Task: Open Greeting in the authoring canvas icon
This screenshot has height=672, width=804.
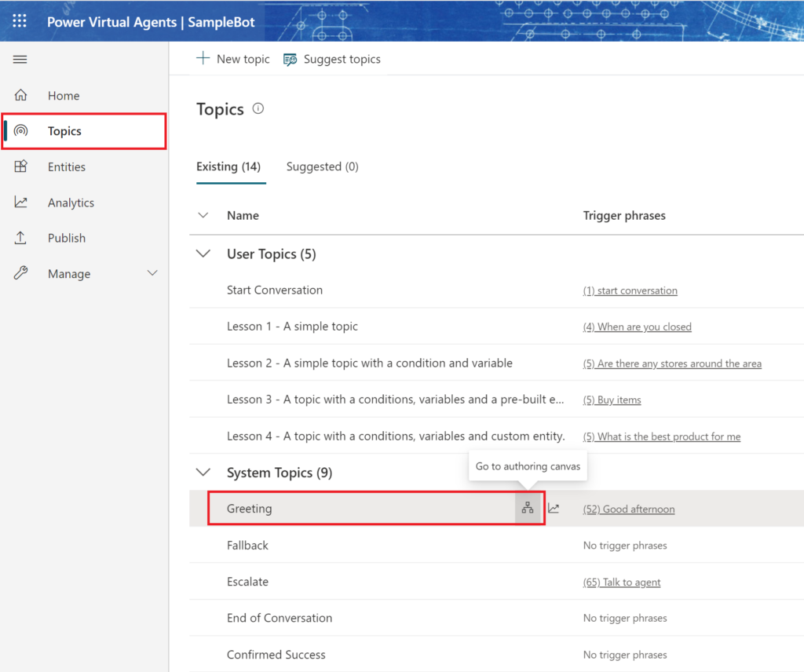Action: 527,507
